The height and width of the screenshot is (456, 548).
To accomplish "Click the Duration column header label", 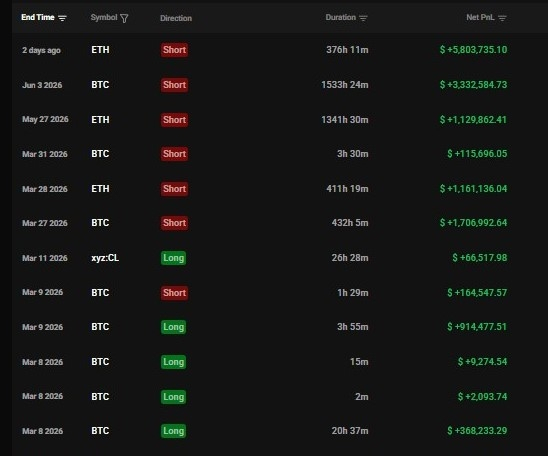I will (340, 17).
